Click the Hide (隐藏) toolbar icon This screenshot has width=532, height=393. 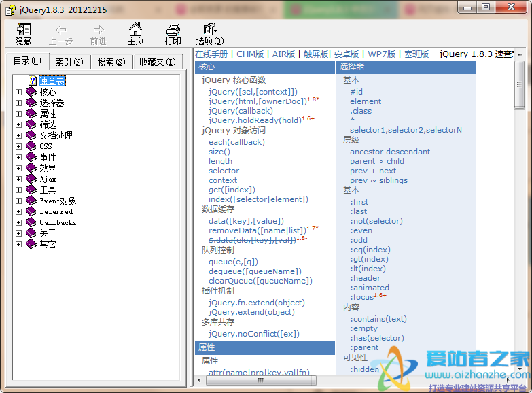point(23,29)
